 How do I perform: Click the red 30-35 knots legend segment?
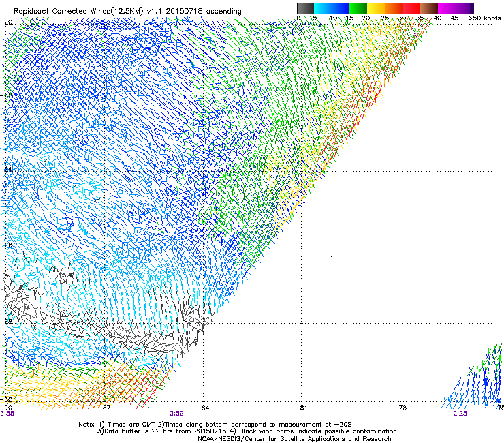tap(411, 8)
